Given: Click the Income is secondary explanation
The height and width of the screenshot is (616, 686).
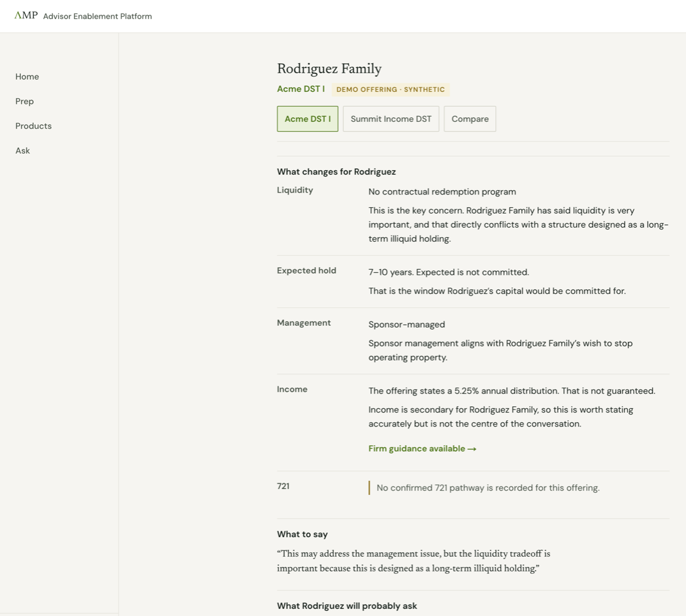Looking at the screenshot, I should [501, 416].
